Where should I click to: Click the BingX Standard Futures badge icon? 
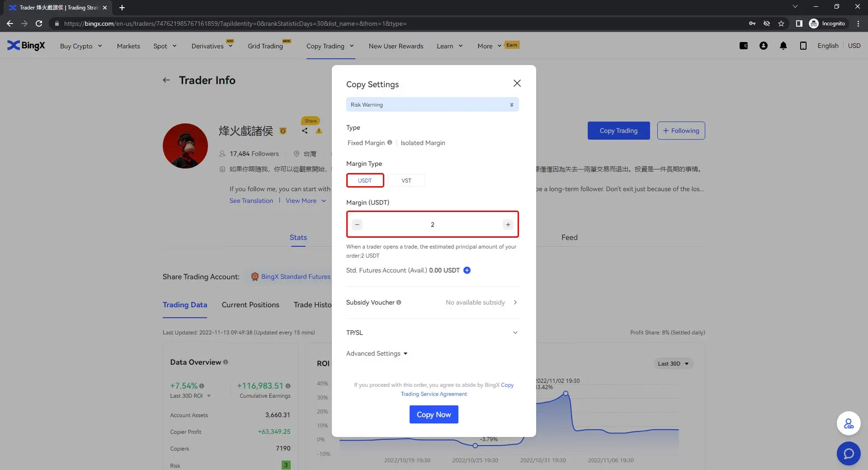tap(255, 277)
